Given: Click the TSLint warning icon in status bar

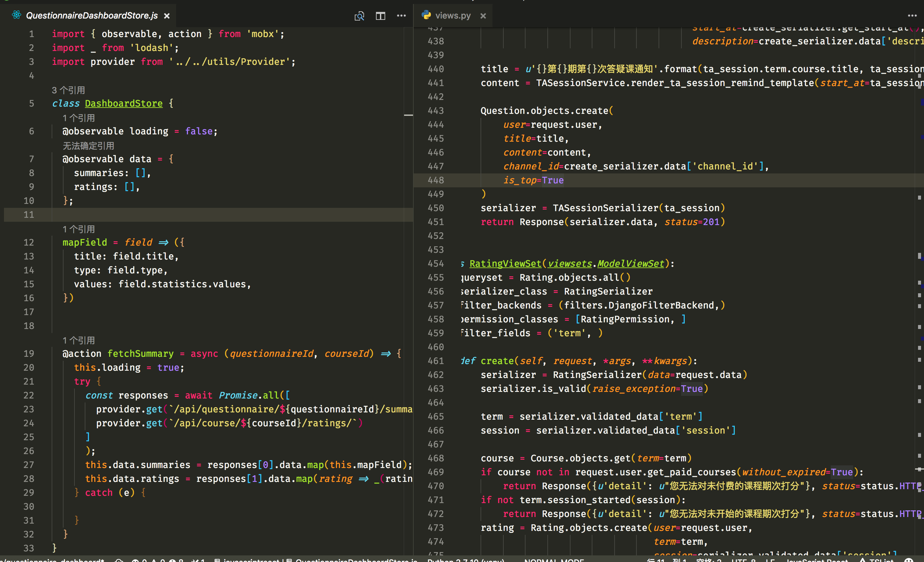Looking at the screenshot, I should tap(862, 560).
